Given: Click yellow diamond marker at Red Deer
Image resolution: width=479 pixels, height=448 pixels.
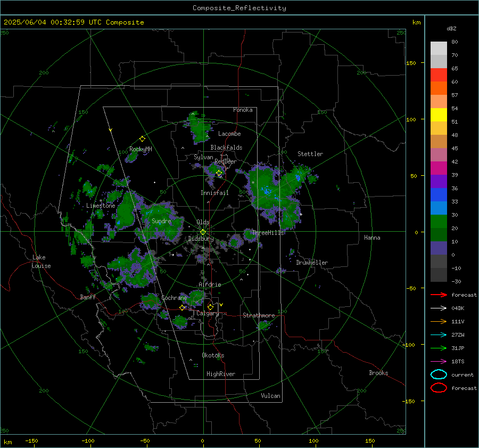Looking at the screenshot, I should point(219,173).
